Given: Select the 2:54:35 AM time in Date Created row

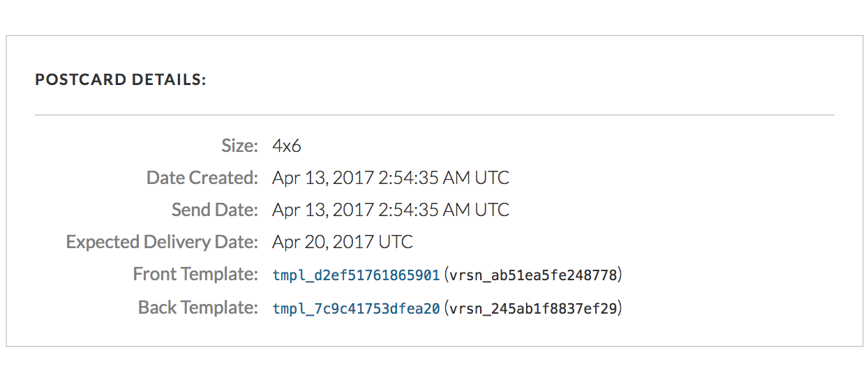Looking at the screenshot, I should (x=425, y=178).
